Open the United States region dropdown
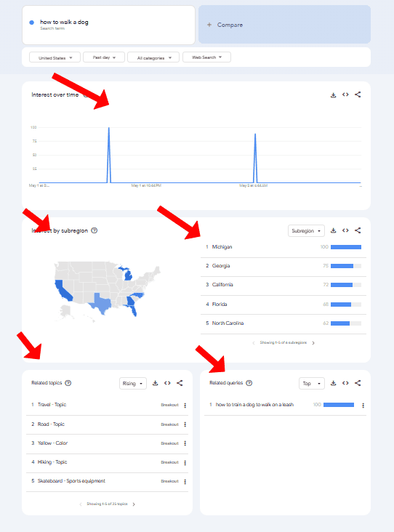This screenshot has width=394, height=532. tap(55, 57)
